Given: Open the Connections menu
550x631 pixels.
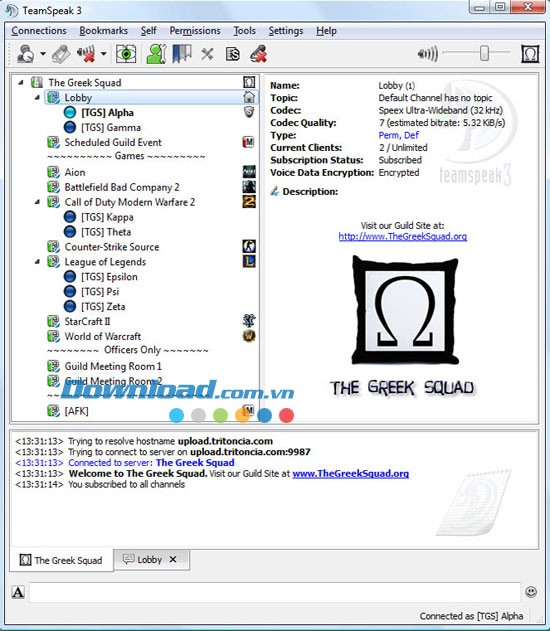Looking at the screenshot, I should pos(39,31).
